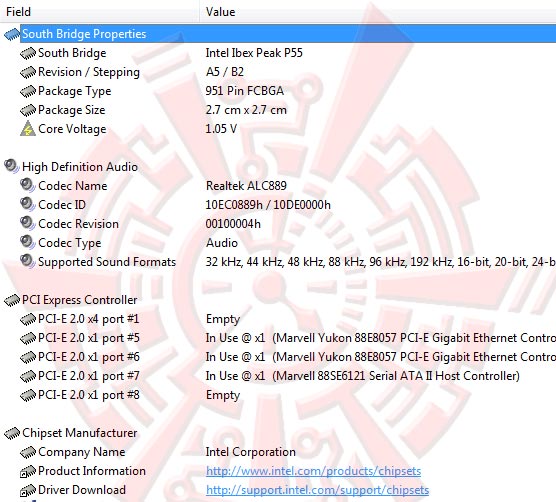Click the Marvell Yukon value for port #6
The image size is (556, 502).
pos(381,357)
